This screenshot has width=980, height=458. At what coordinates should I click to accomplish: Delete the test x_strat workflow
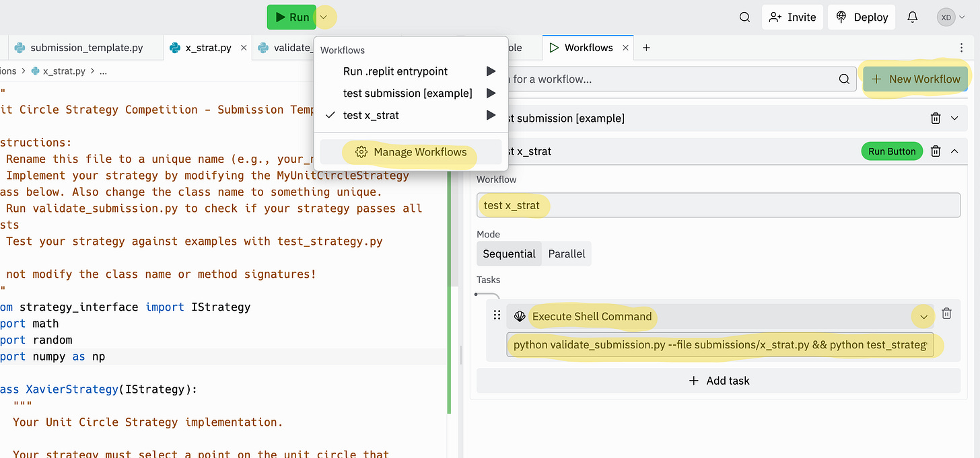[936, 151]
